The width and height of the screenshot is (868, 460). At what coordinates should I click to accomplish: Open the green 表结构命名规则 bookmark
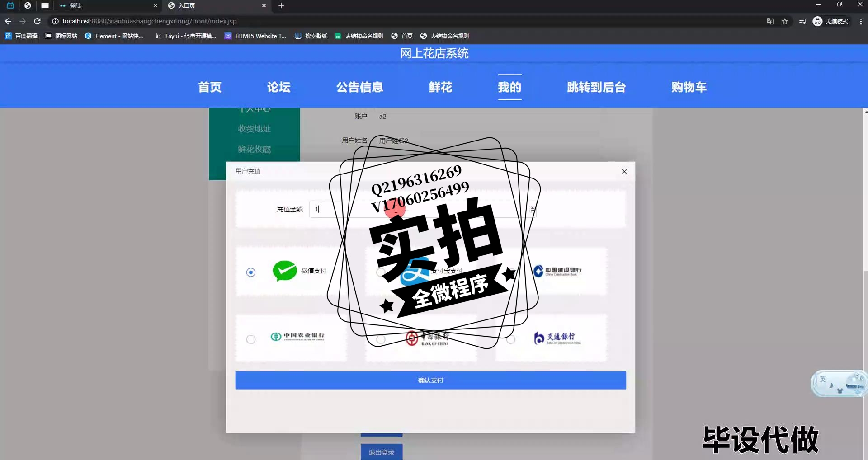coord(359,36)
